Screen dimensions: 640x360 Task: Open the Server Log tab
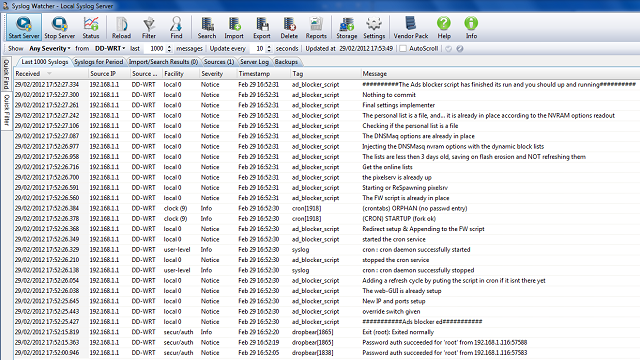254,62
